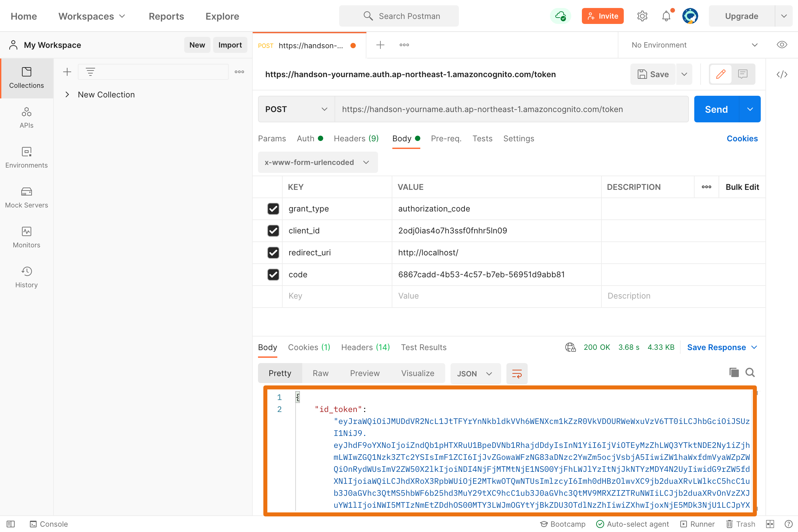The image size is (798, 532).
Task: Open a new request tab
Action: pos(380,45)
